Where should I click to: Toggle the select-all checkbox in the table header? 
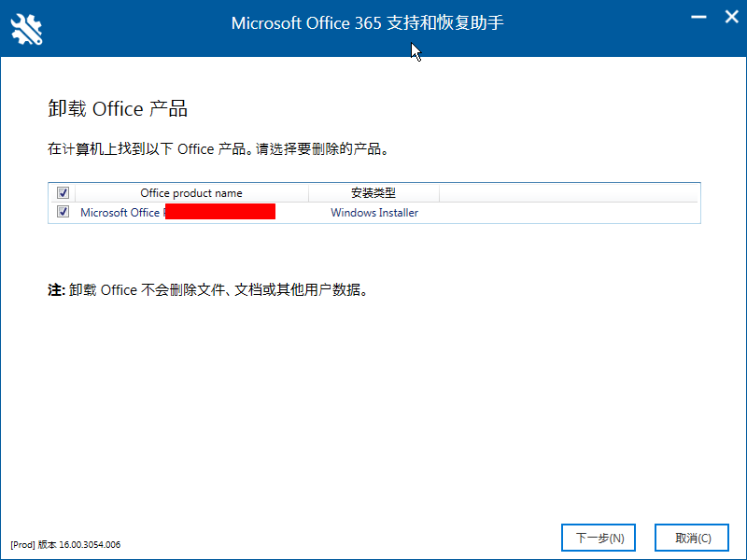63,193
